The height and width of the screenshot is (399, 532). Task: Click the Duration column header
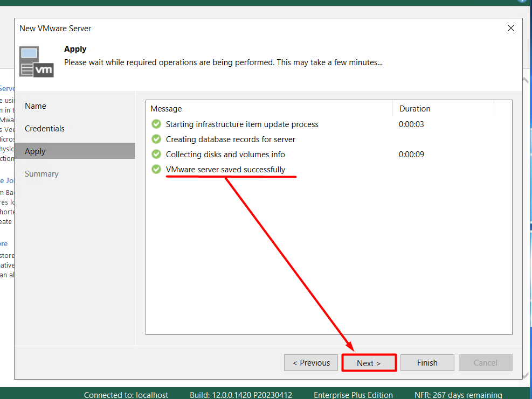click(x=443, y=108)
